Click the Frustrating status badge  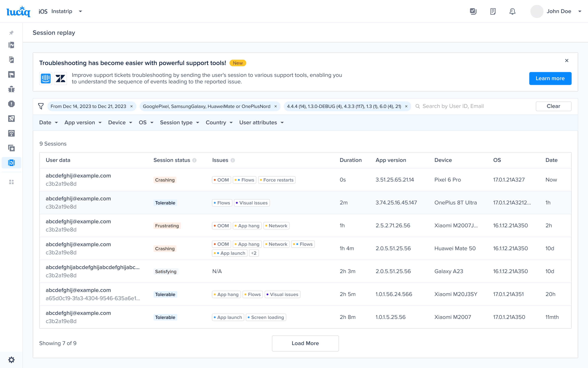[x=167, y=226]
